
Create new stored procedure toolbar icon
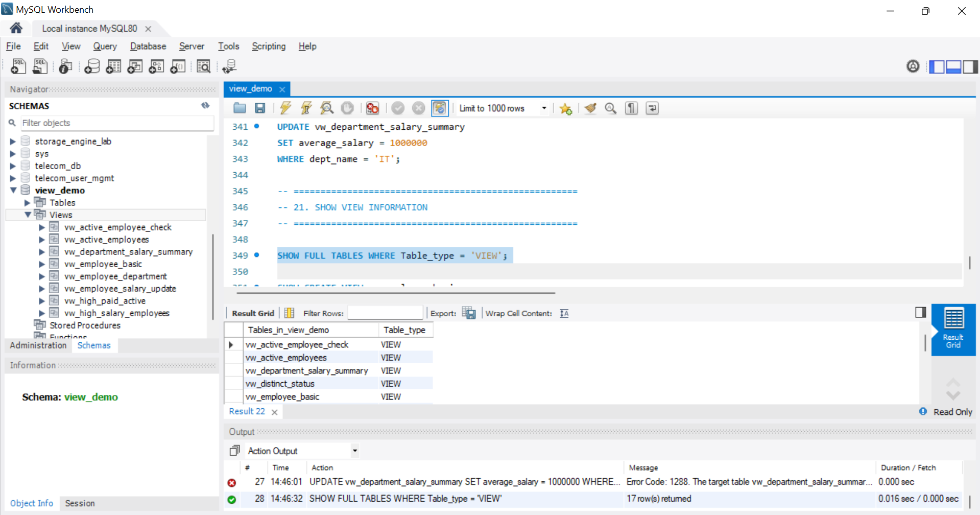[156, 66]
